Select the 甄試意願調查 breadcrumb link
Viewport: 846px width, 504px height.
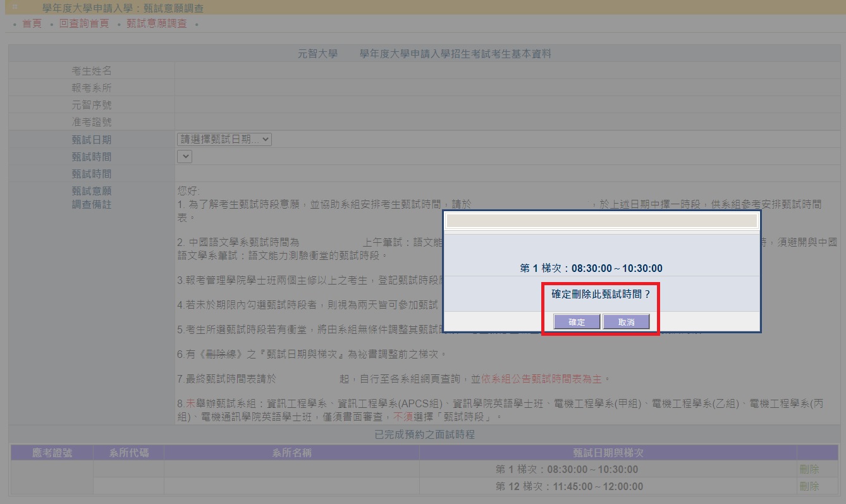coord(156,23)
